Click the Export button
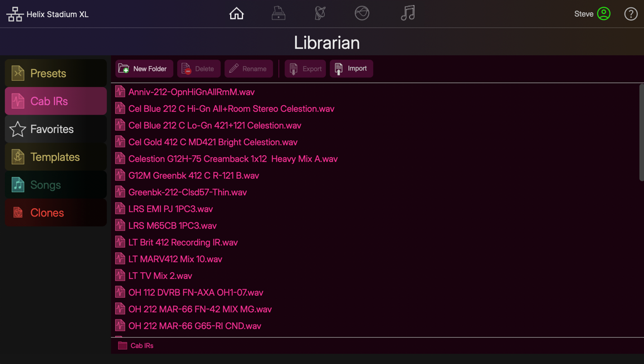 point(305,68)
